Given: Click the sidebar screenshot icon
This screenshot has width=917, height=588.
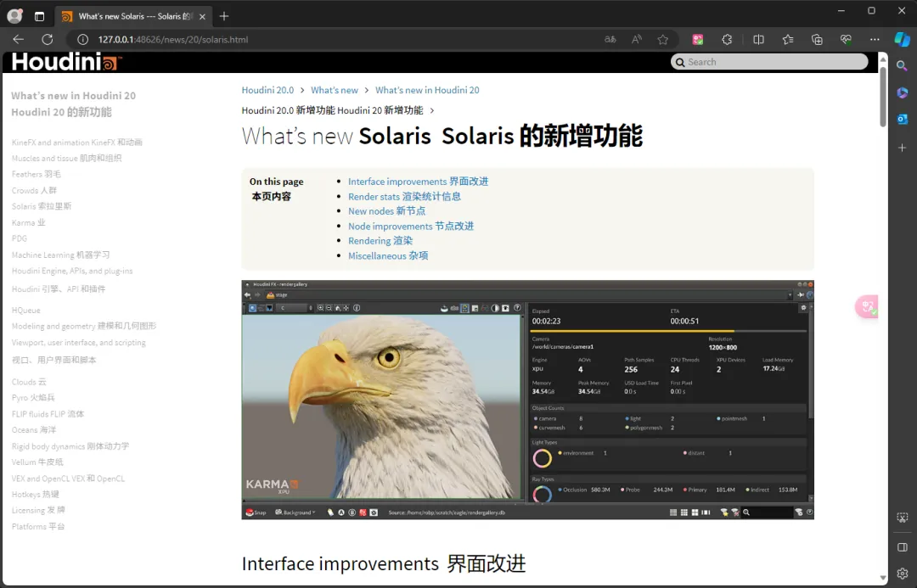Looking at the screenshot, I should [x=903, y=518].
